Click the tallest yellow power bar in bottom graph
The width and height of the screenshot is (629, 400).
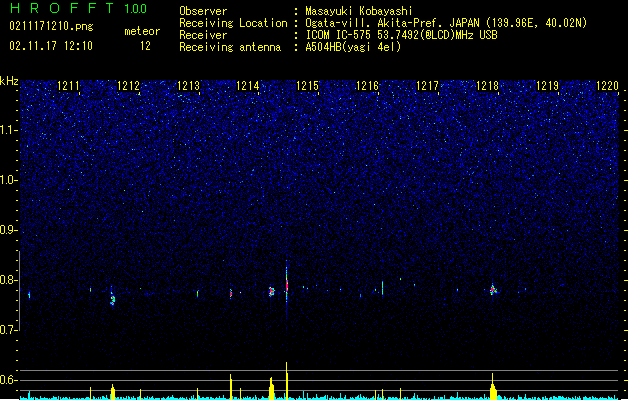(x=286, y=380)
